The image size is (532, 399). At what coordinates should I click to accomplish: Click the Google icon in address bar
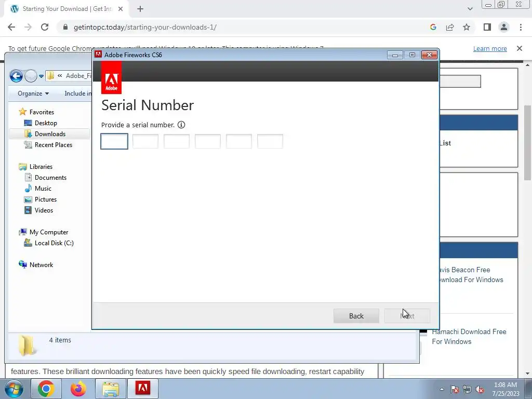click(433, 27)
